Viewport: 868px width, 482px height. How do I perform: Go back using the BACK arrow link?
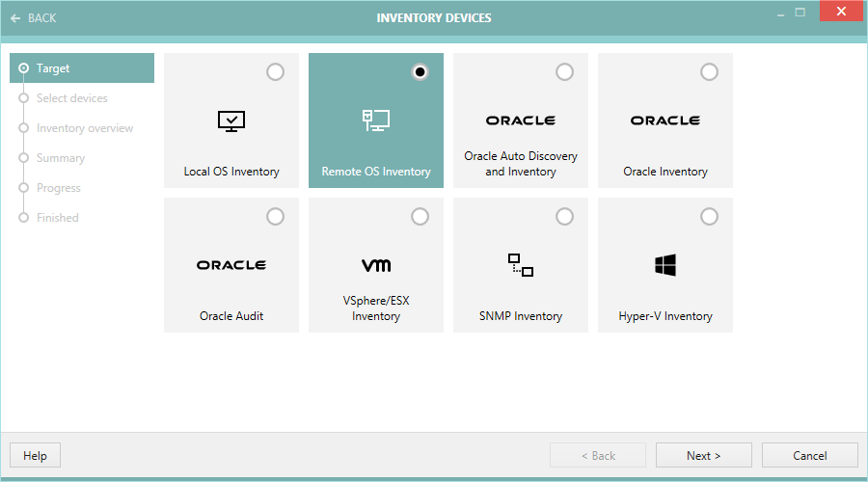point(34,18)
